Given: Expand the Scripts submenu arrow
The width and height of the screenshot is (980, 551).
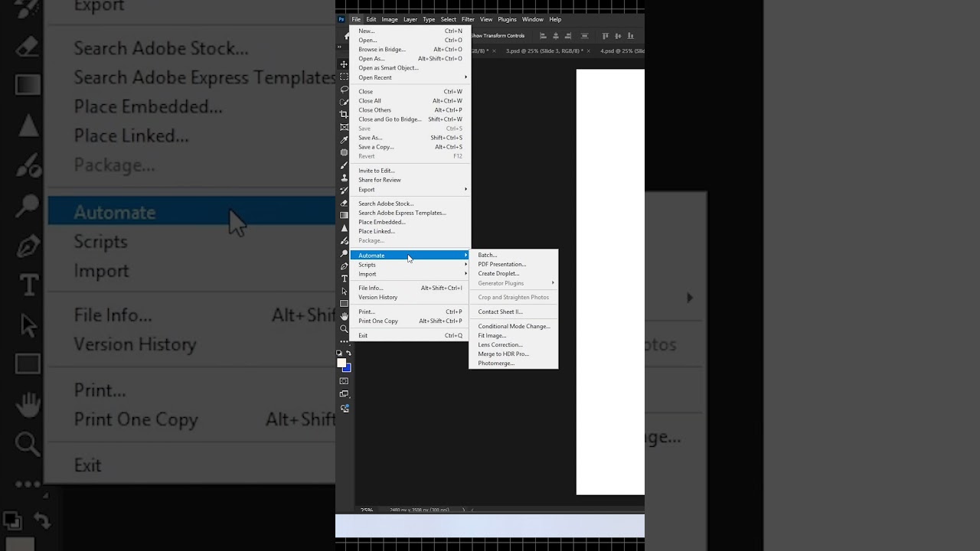Looking at the screenshot, I should click(465, 265).
